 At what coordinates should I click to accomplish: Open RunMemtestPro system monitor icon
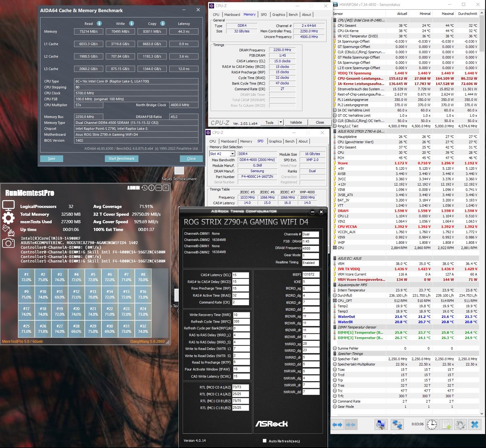(x=8, y=205)
